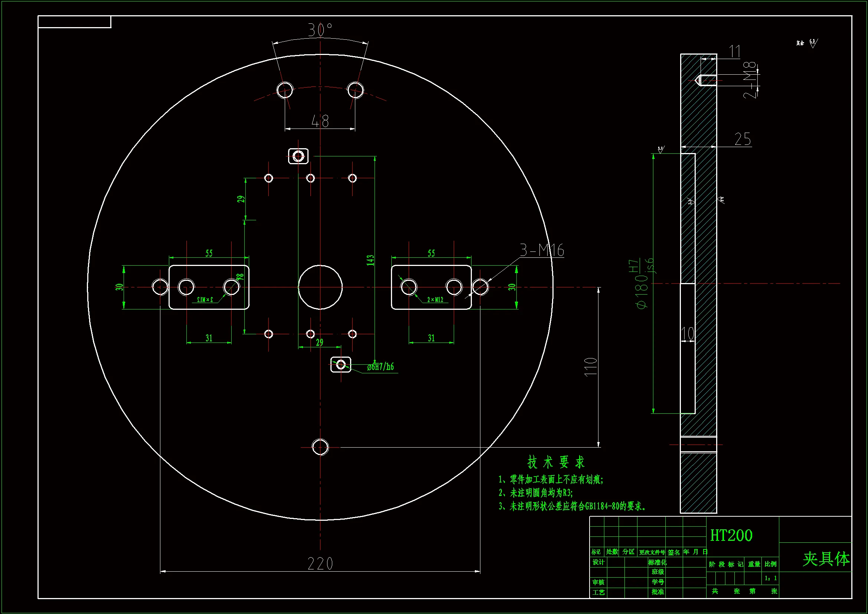Click the ø6H7/h6 hole callout

[x=380, y=367]
